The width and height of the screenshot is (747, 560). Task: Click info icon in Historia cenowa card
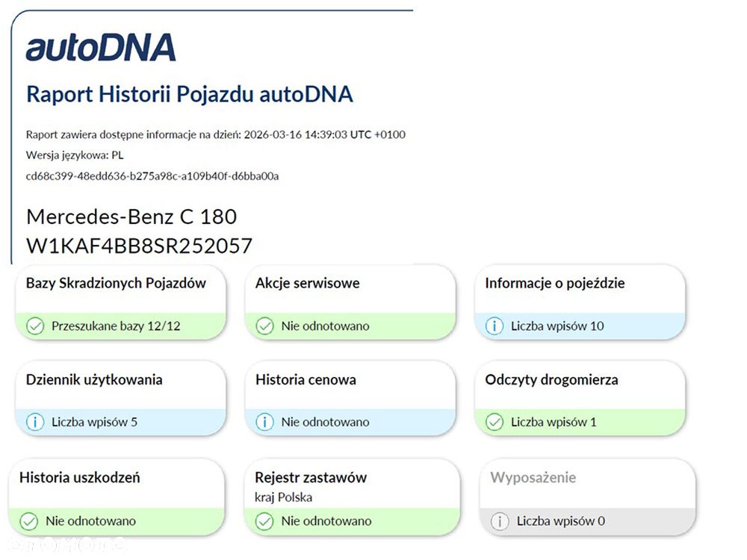point(265,422)
